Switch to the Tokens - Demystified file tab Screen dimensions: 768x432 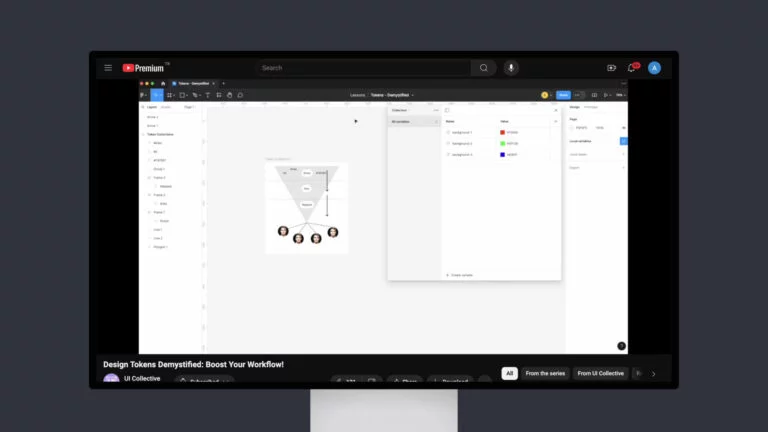193,84
